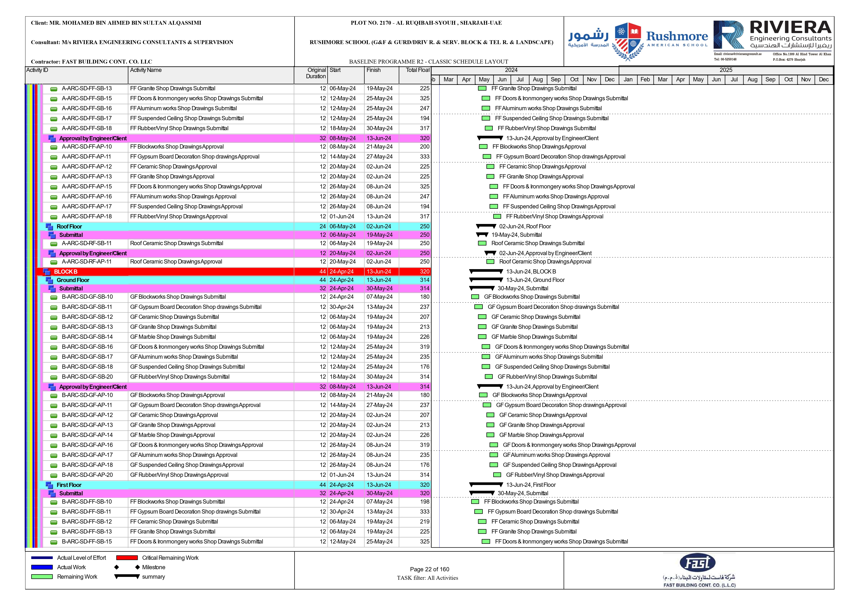The height and width of the screenshot is (614, 868).
Task: Click start date 01-Jun-24 for B-ARC-SD-GF-AP-20
Action: [342, 475]
